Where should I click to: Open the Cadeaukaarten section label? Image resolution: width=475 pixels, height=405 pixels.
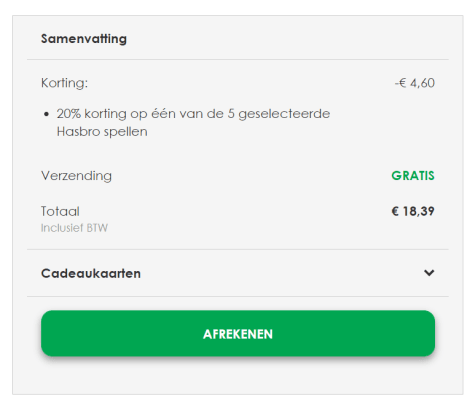(x=91, y=273)
